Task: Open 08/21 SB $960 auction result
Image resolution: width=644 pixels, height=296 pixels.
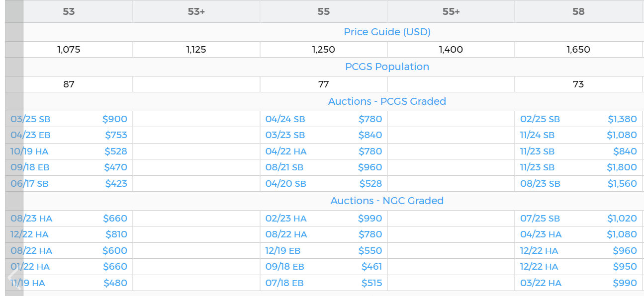Action: click(x=323, y=167)
